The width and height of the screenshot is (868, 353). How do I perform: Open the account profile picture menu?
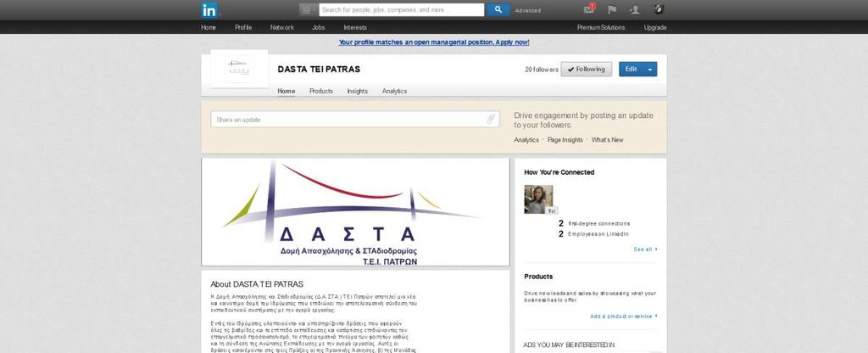(x=658, y=9)
